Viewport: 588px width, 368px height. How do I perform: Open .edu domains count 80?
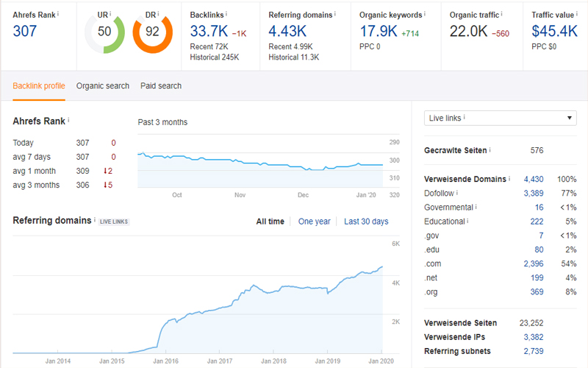539,250
